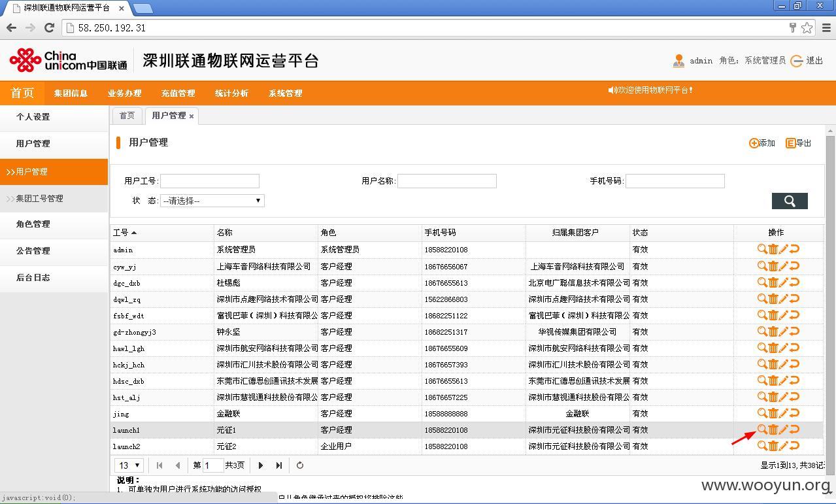Focus the 手机号码 input field
836x504 pixels.
675,181
